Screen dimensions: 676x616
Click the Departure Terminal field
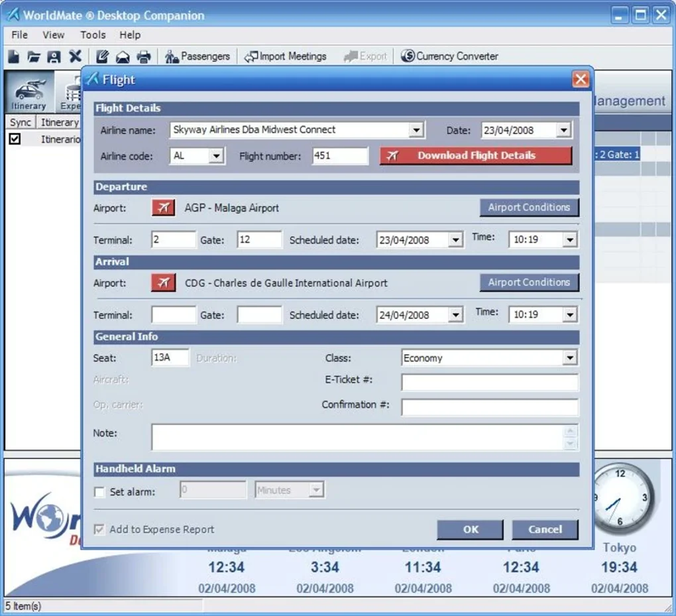(x=174, y=239)
